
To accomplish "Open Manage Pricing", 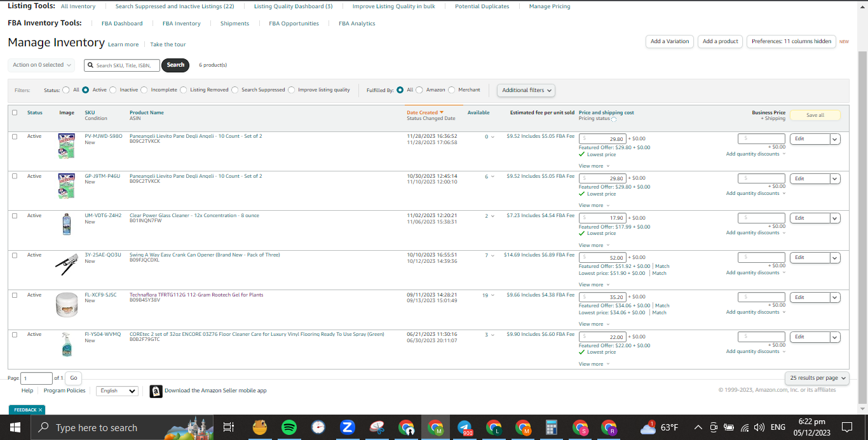I will pos(550,6).
